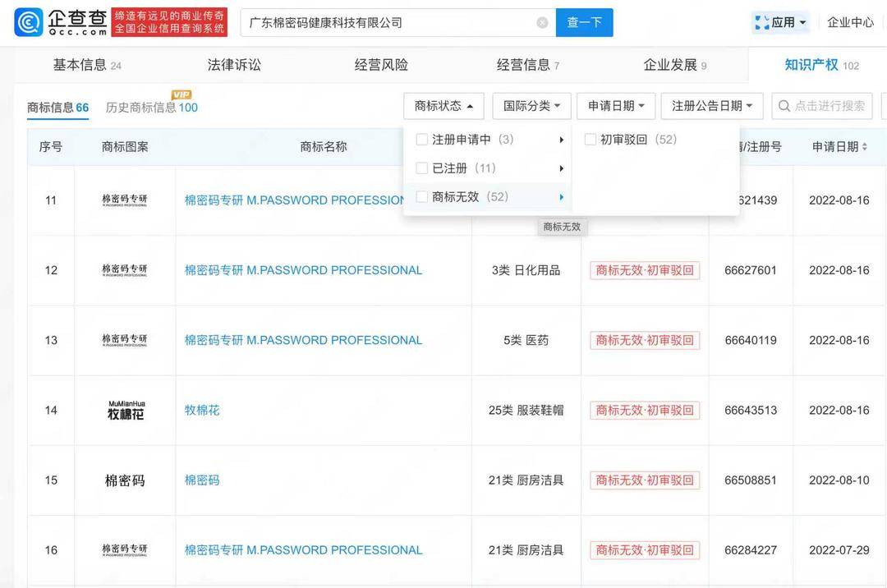Switch to the 基本信息 tab

[x=87, y=65]
